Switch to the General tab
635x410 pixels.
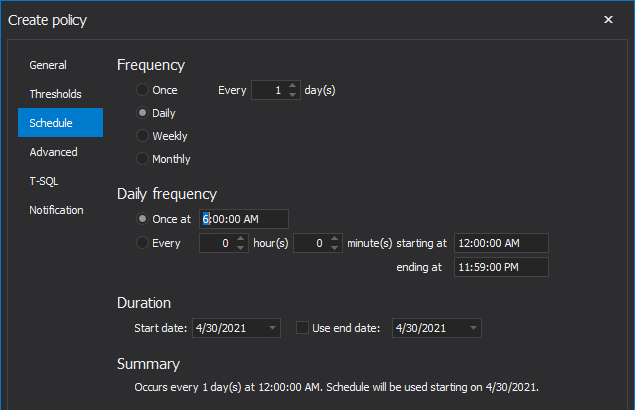pos(48,65)
